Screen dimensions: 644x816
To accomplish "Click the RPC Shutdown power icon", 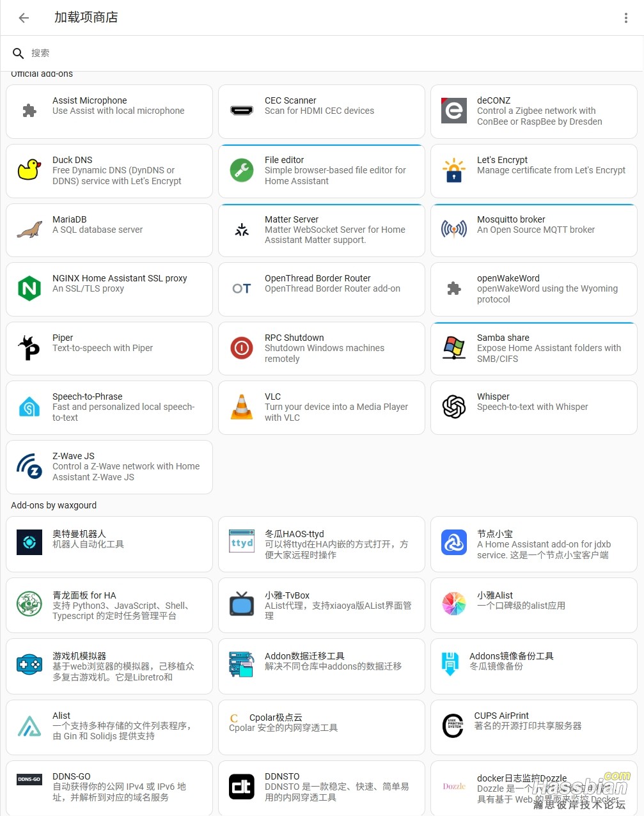I will tap(242, 348).
